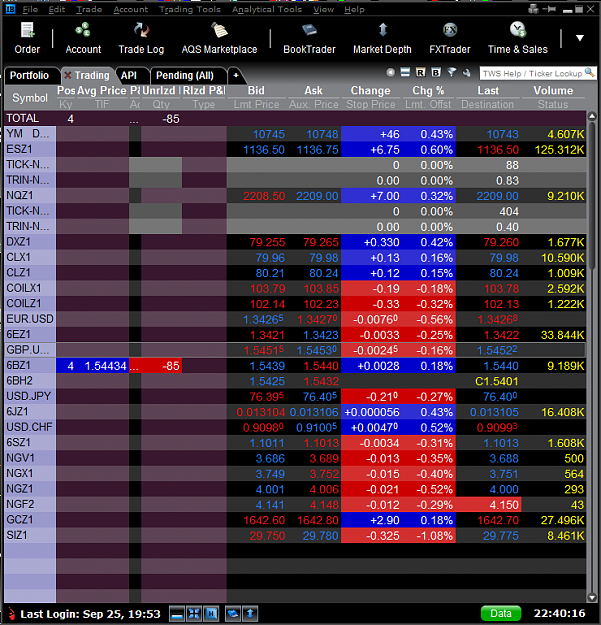Toggle the B icon above the grid
The height and width of the screenshot is (625, 601).
[x=436, y=73]
